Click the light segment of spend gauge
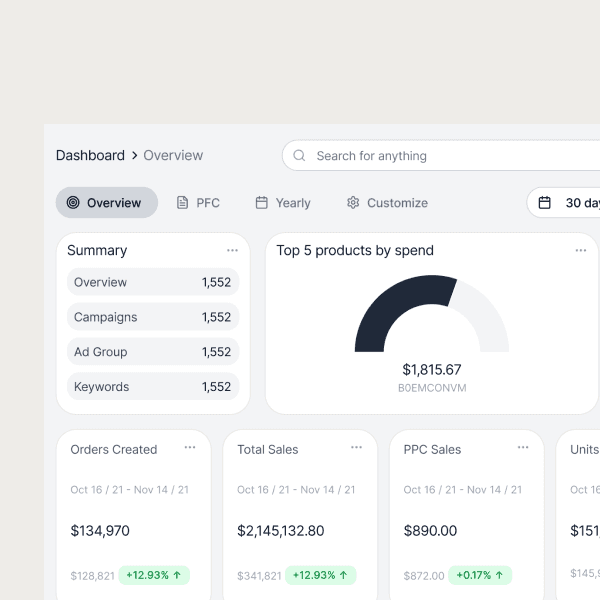The image size is (600, 600). [x=484, y=316]
